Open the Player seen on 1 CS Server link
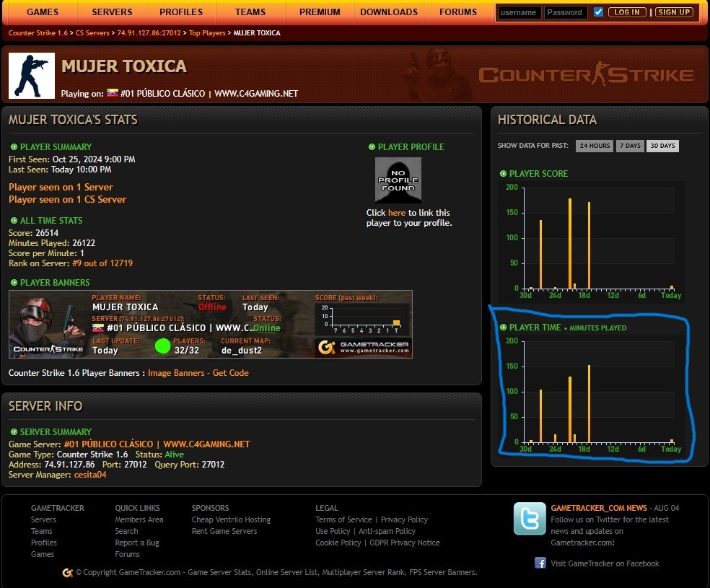 coord(68,200)
